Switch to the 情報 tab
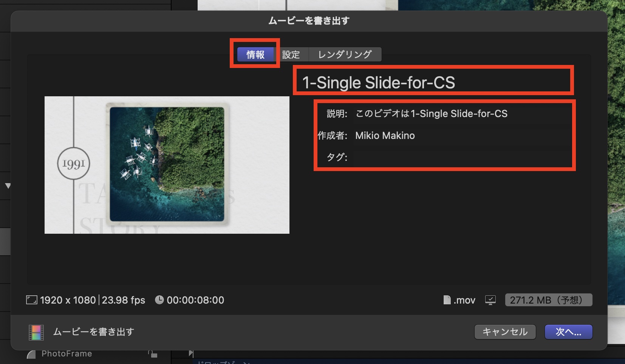The height and width of the screenshot is (364, 625). pyautogui.click(x=255, y=54)
